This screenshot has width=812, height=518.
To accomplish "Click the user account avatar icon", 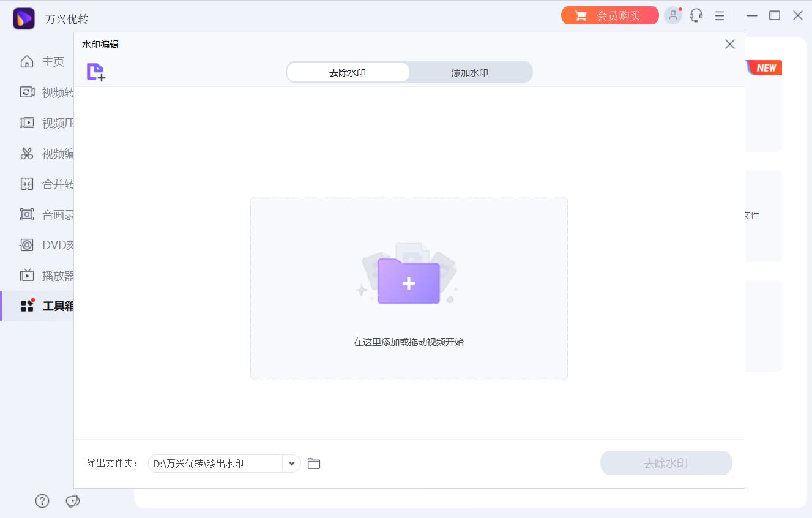I will point(673,15).
